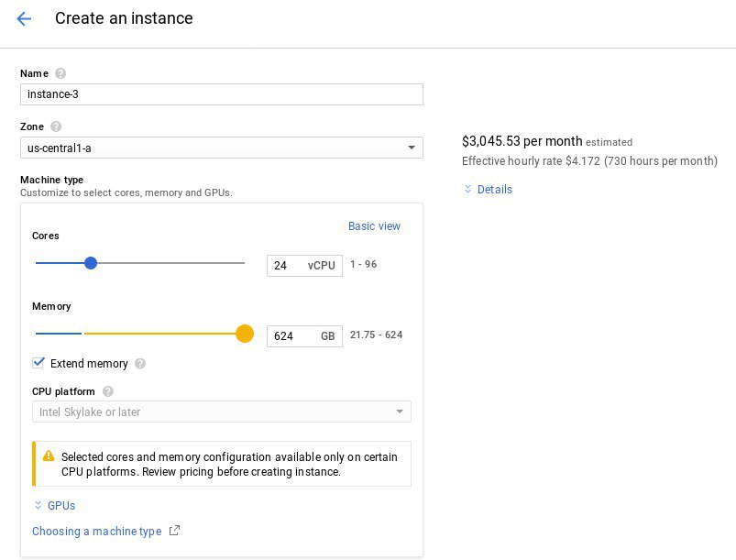Image resolution: width=736 pixels, height=560 pixels.
Task: Click the instance name input field
Action: (222, 94)
